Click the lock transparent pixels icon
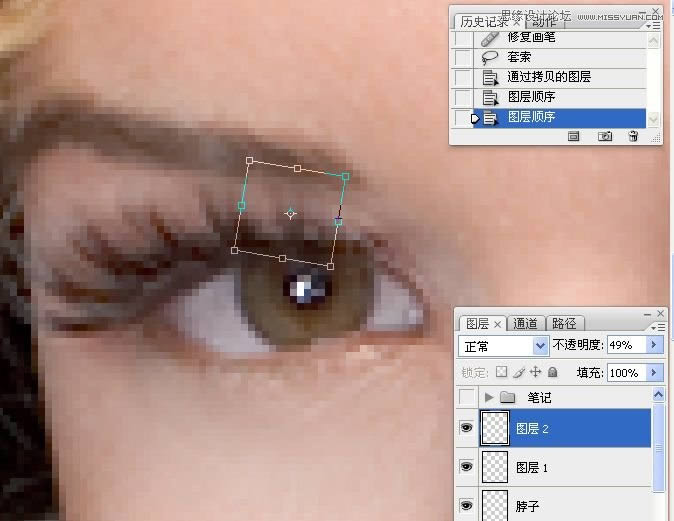674x521 pixels. 502,372
